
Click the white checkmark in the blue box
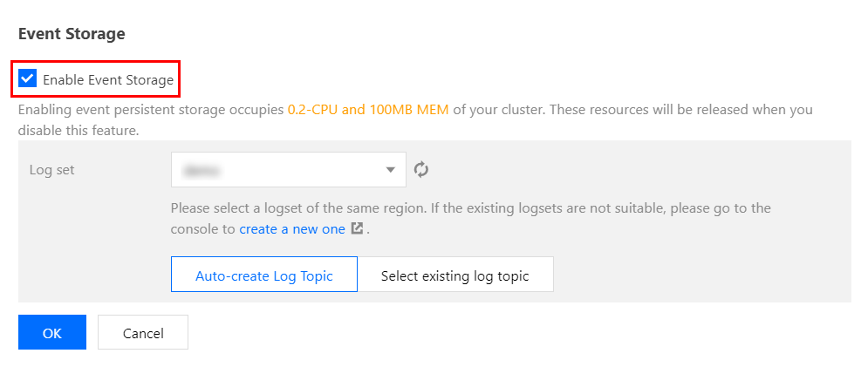point(27,78)
